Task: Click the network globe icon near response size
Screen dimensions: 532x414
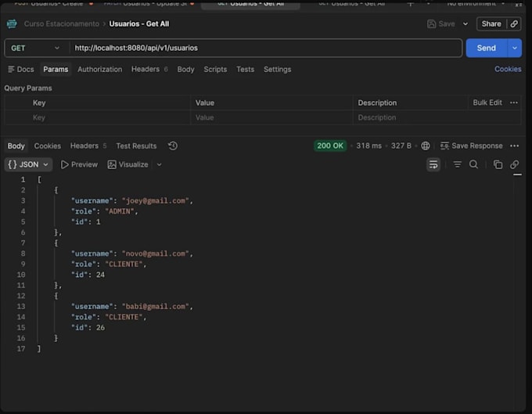Action: click(x=425, y=146)
